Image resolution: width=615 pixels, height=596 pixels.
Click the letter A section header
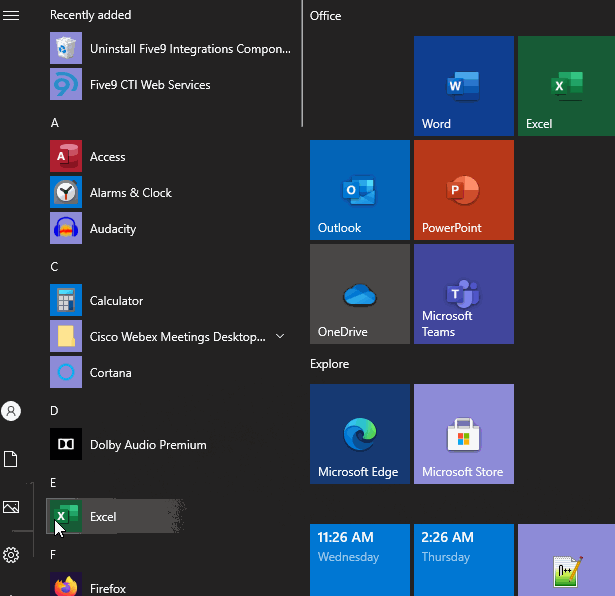click(55, 123)
